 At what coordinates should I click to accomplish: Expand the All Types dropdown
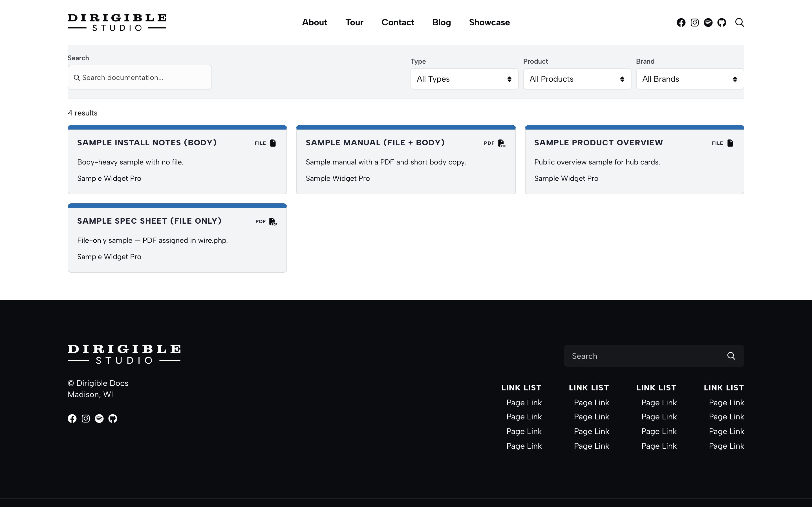click(x=464, y=79)
